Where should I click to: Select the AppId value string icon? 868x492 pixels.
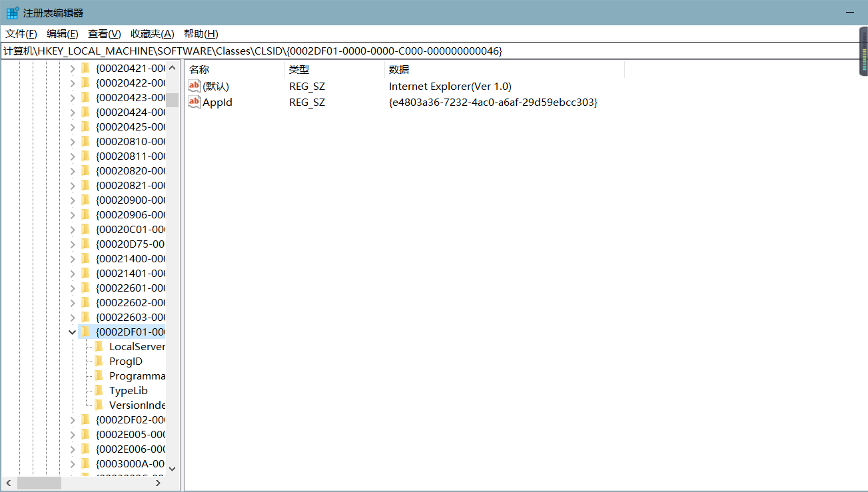click(x=195, y=102)
